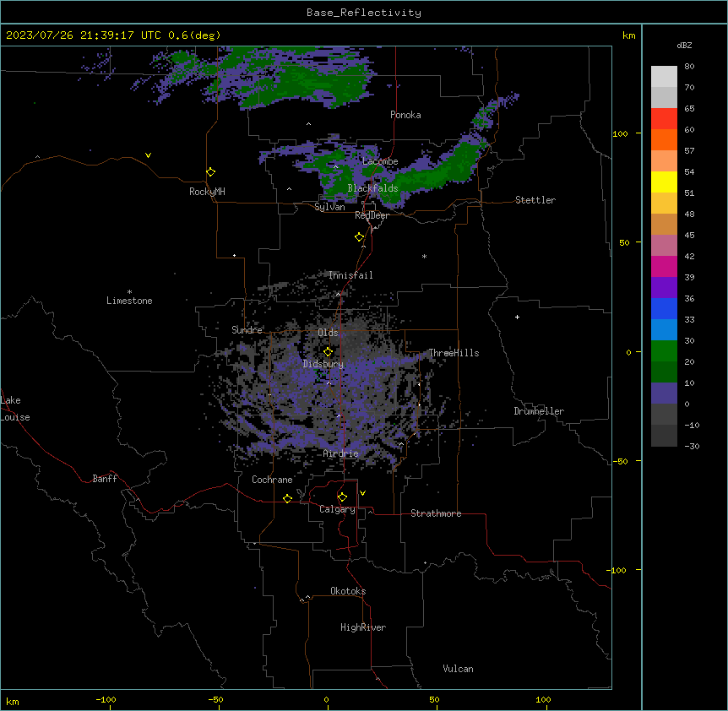Click the 80 value at legend top
The width and height of the screenshot is (728, 711).
[689, 67]
